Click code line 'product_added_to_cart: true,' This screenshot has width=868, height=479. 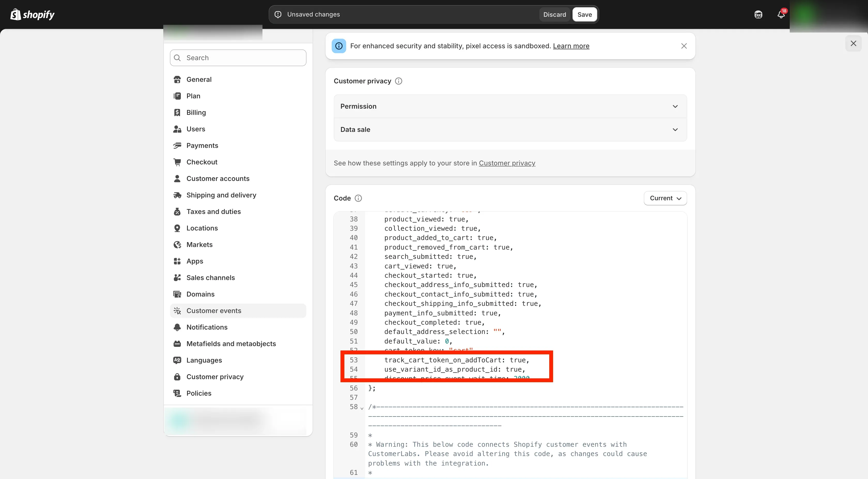tap(440, 238)
